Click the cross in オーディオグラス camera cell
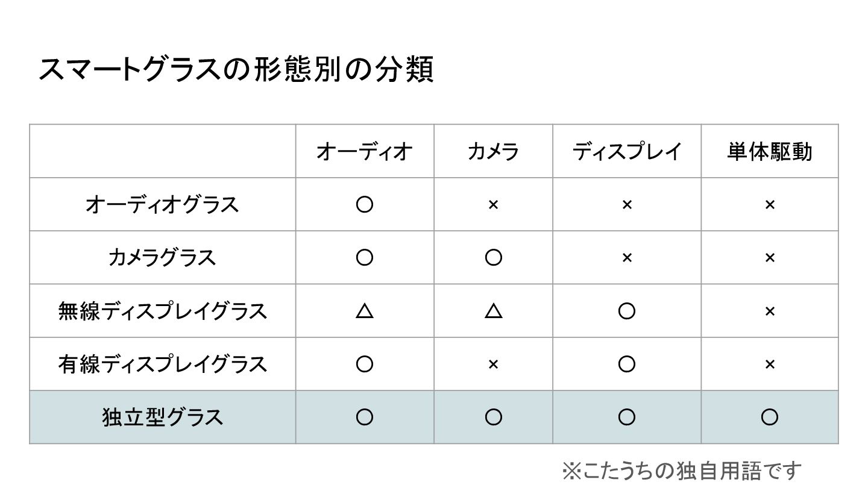 493,205
